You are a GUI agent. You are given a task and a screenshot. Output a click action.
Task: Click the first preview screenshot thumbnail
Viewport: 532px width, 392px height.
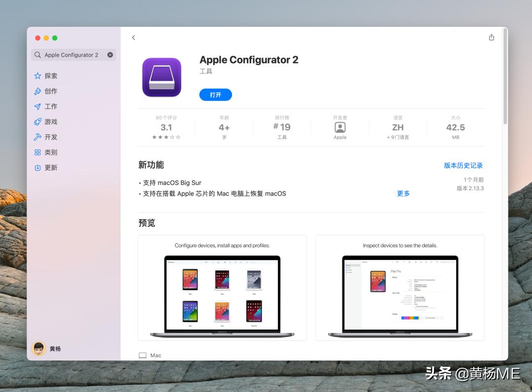pyautogui.click(x=223, y=288)
